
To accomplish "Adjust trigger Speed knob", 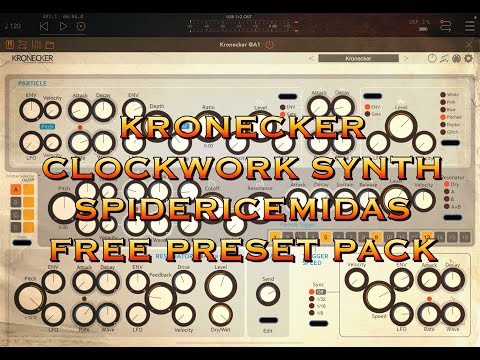I will (379, 296).
